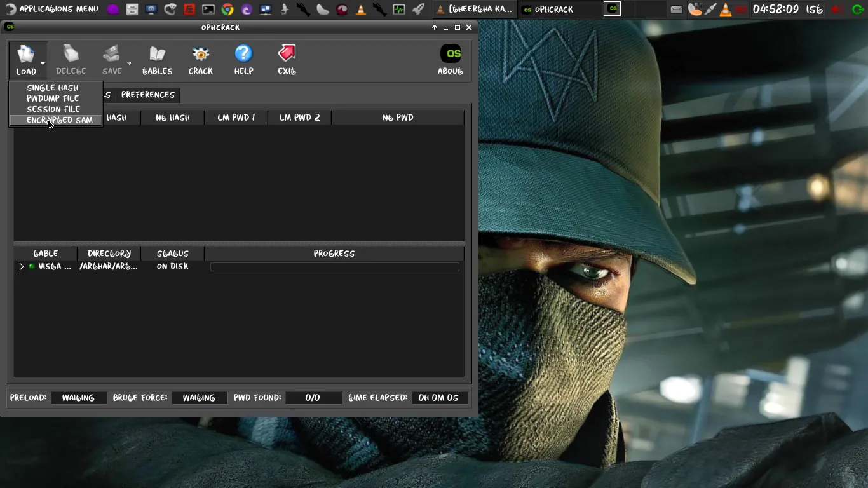Click the Delete toolbar icon
The height and width of the screenshot is (488, 868).
(x=71, y=60)
